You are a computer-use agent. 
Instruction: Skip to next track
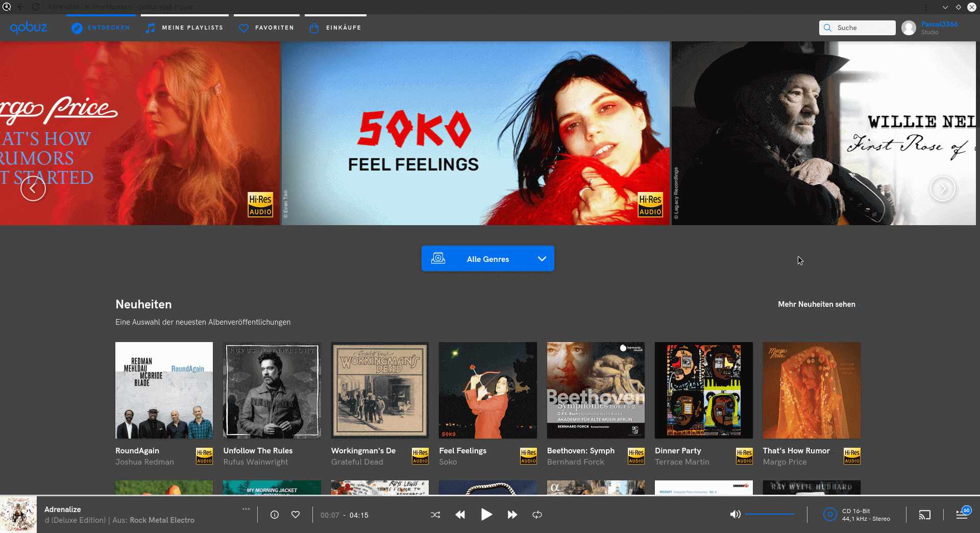(512, 515)
